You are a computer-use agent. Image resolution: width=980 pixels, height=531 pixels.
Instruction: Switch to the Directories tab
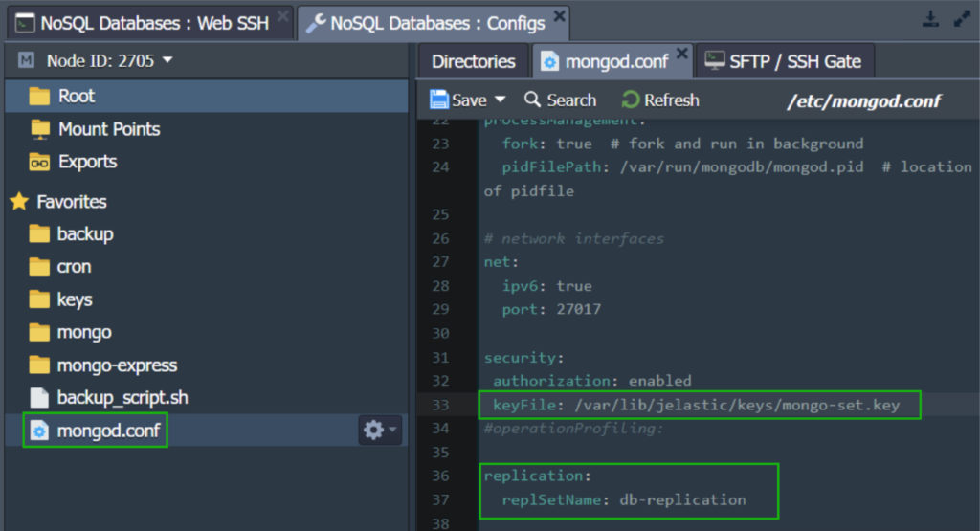coord(473,62)
